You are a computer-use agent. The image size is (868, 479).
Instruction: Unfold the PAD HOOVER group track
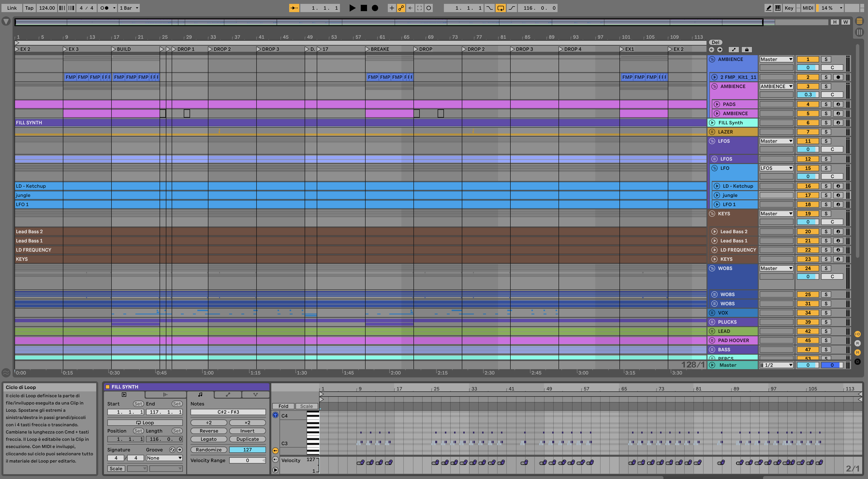pyautogui.click(x=712, y=340)
